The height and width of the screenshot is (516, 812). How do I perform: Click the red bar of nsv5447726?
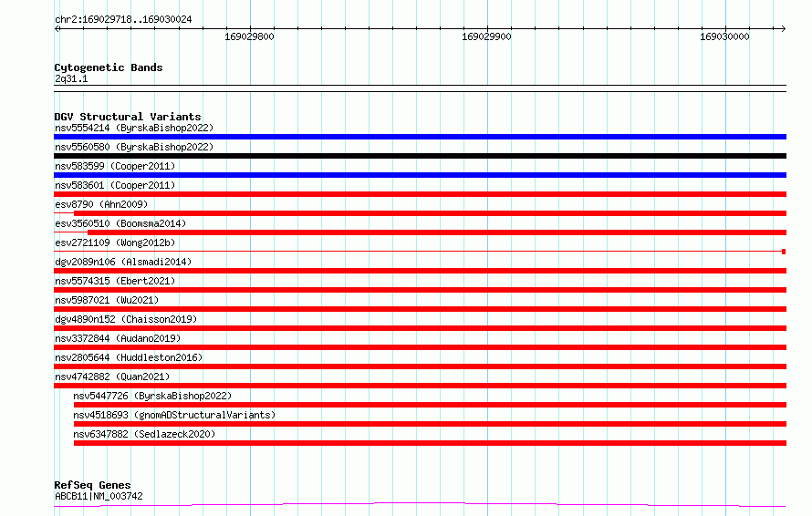click(x=430, y=405)
